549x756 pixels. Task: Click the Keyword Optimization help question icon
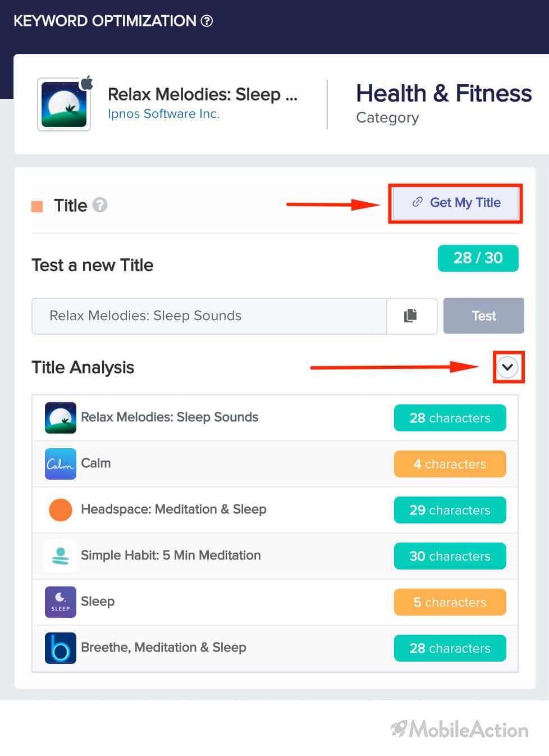click(207, 21)
